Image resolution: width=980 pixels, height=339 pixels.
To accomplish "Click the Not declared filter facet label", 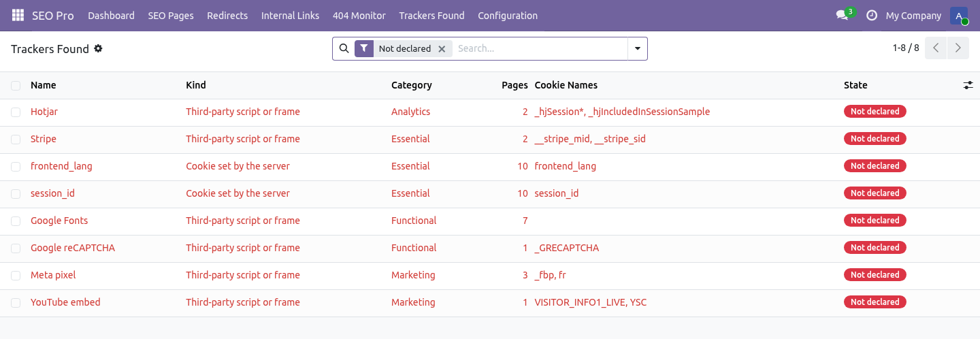I will pyautogui.click(x=405, y=49).
